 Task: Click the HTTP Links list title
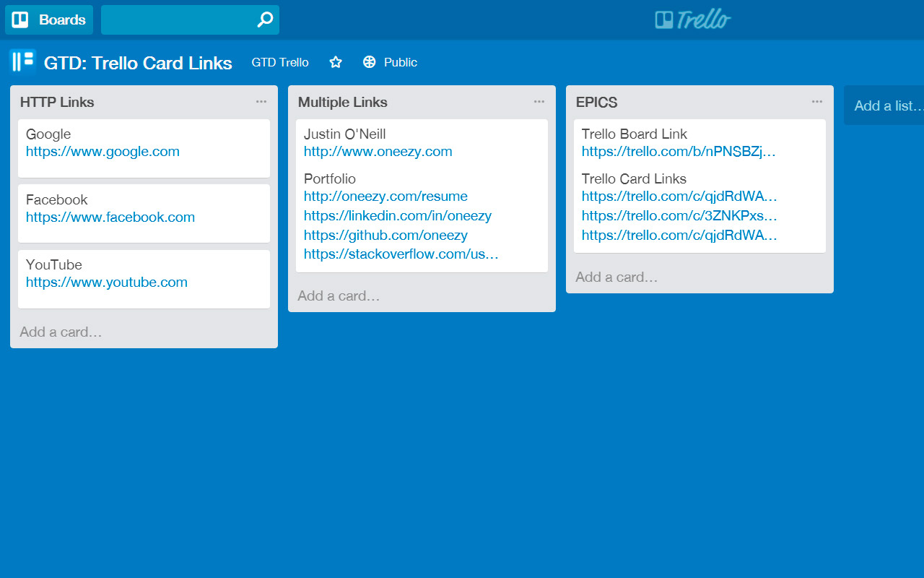click(57, 102)
